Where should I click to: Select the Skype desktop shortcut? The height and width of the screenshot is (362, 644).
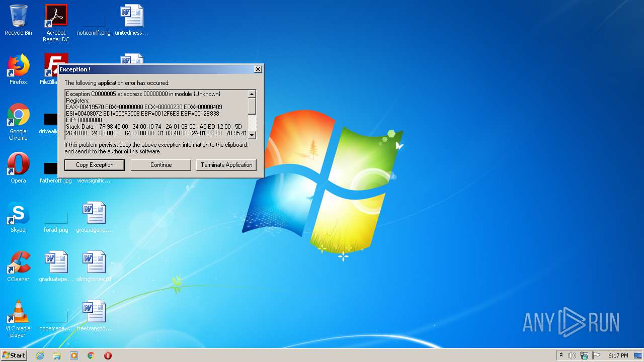[18, 217]
